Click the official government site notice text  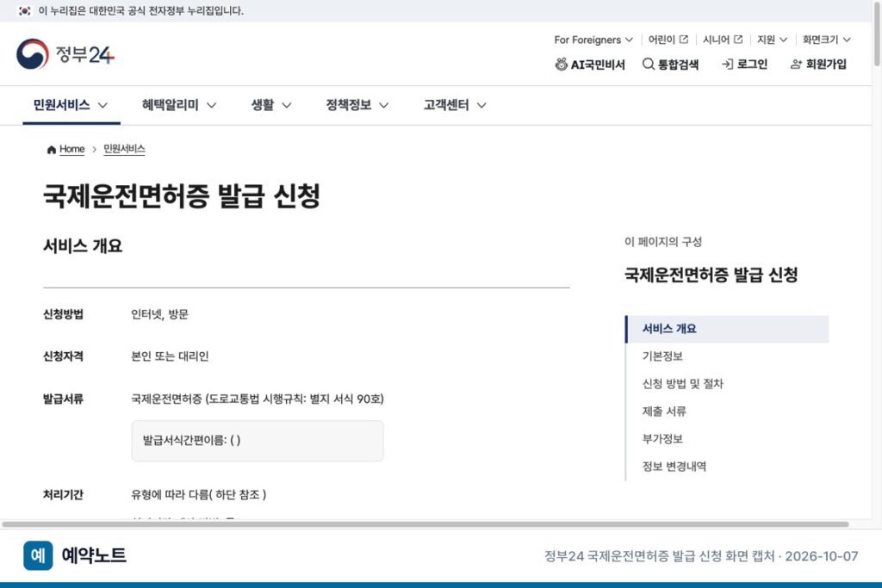[140, 10]
